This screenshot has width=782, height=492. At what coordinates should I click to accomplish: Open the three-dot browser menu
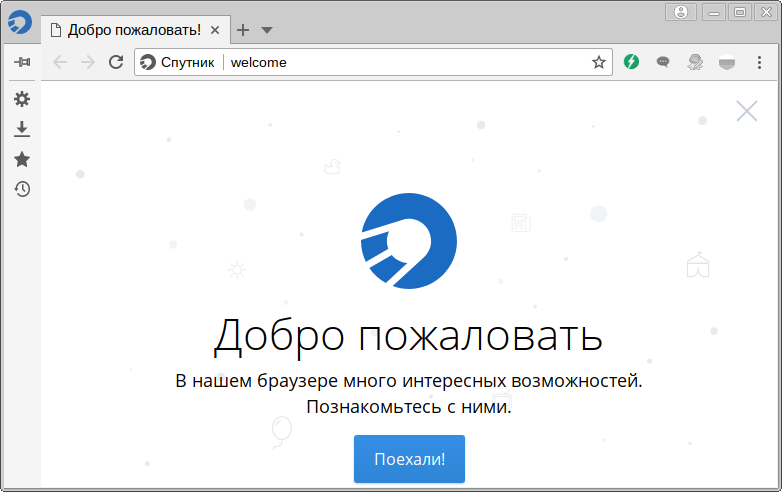(759, 62)
